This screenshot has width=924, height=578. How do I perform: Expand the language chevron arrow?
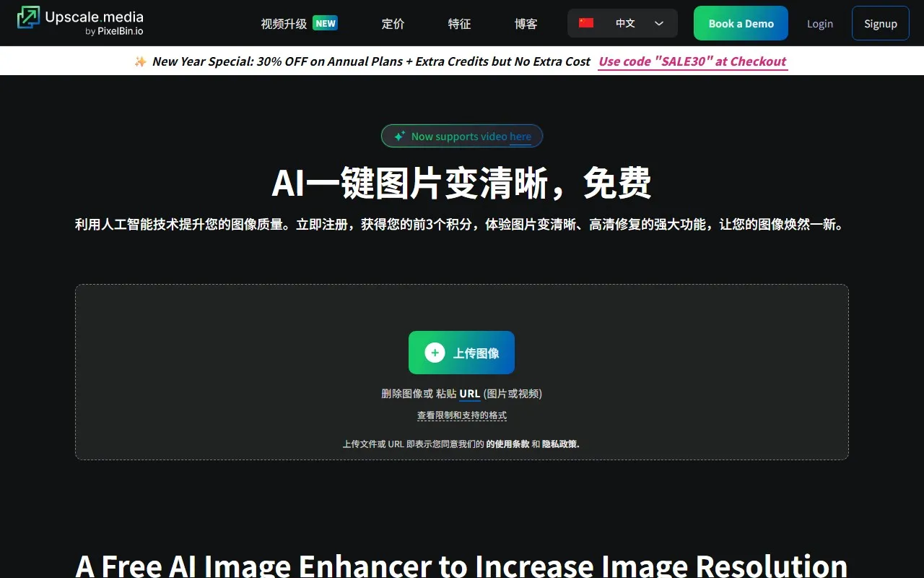tap(659, 23)
